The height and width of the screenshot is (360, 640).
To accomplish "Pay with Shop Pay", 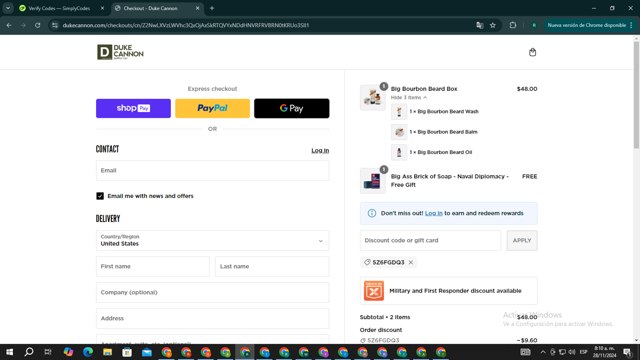I will point(133,108).
